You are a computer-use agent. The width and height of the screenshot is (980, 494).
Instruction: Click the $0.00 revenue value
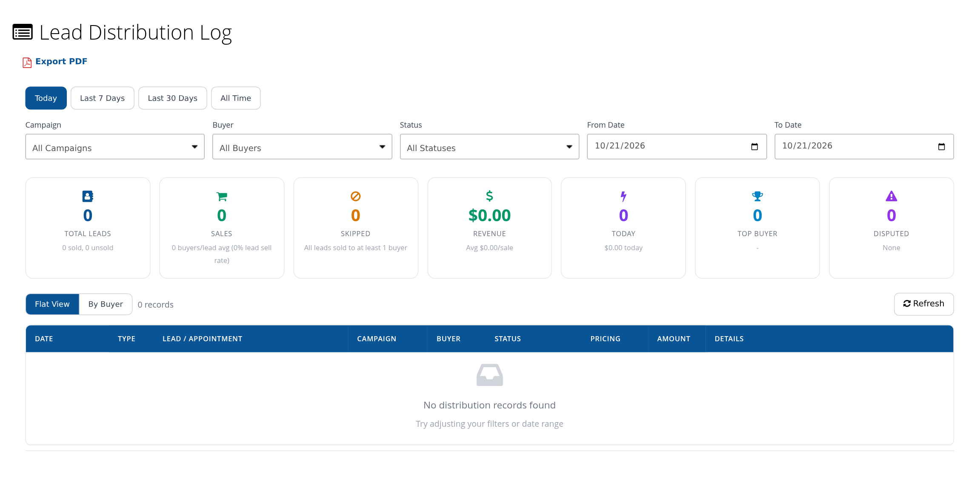[489, 216]
